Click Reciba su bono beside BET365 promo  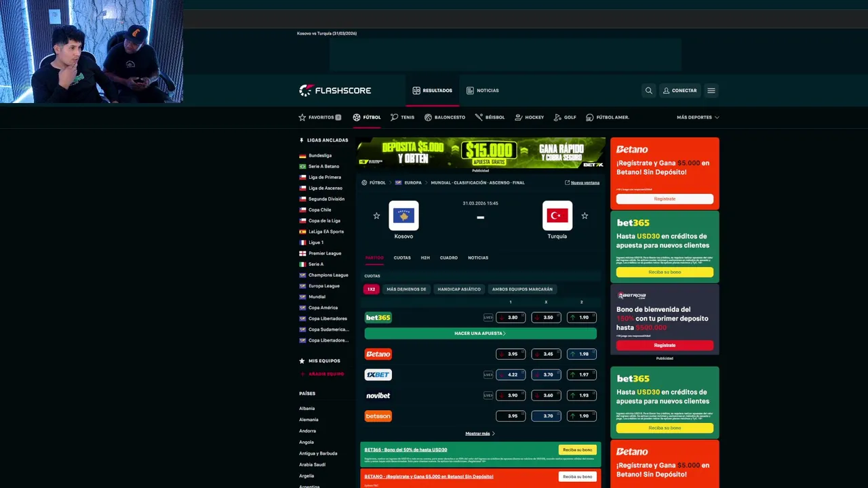tap(577, 450)
